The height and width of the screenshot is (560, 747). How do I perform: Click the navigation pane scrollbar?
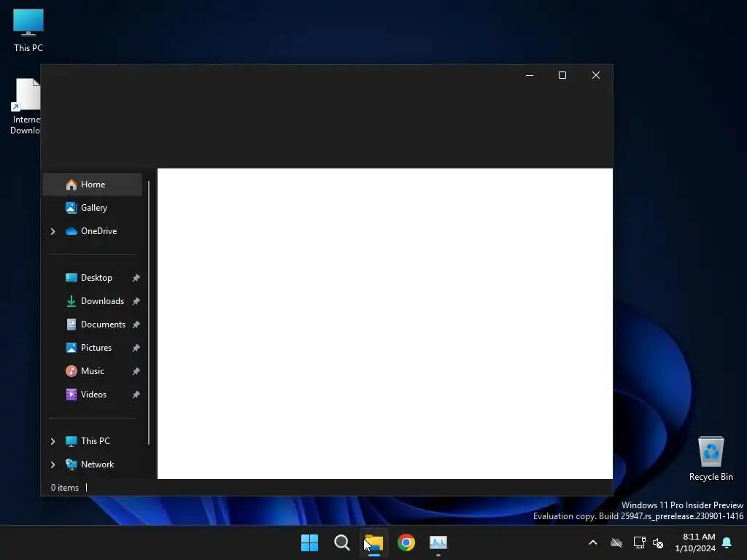(x=149, y=312)
